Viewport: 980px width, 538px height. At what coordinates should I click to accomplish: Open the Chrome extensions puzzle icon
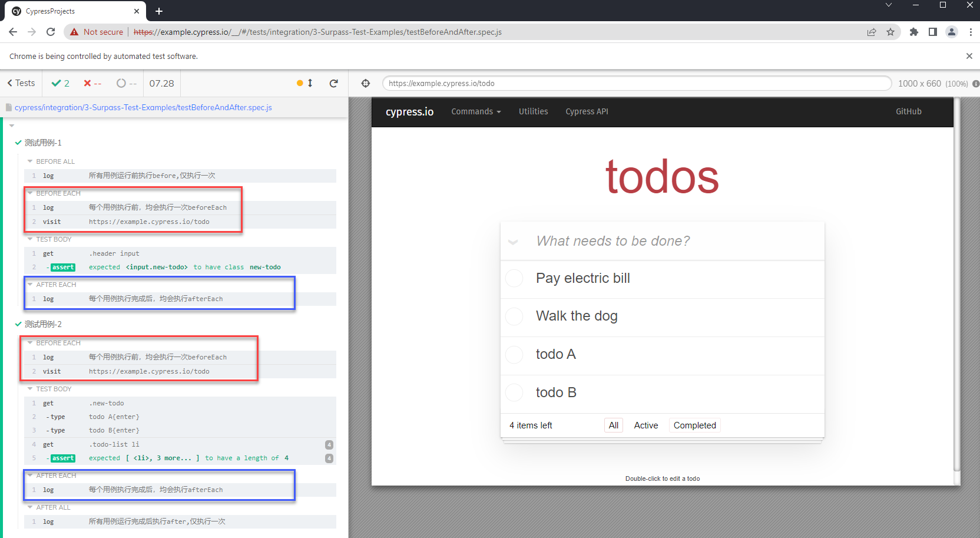[x=914, y=32]
